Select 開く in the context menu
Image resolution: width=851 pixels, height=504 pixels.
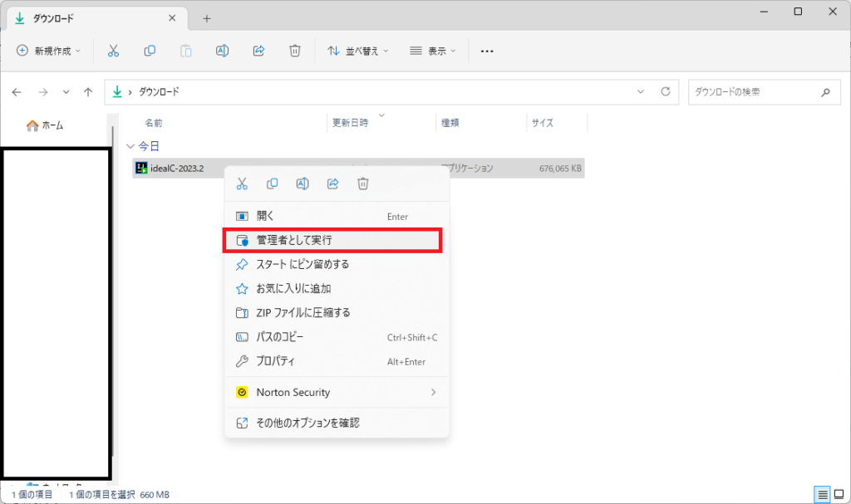[x=337, y=216]
